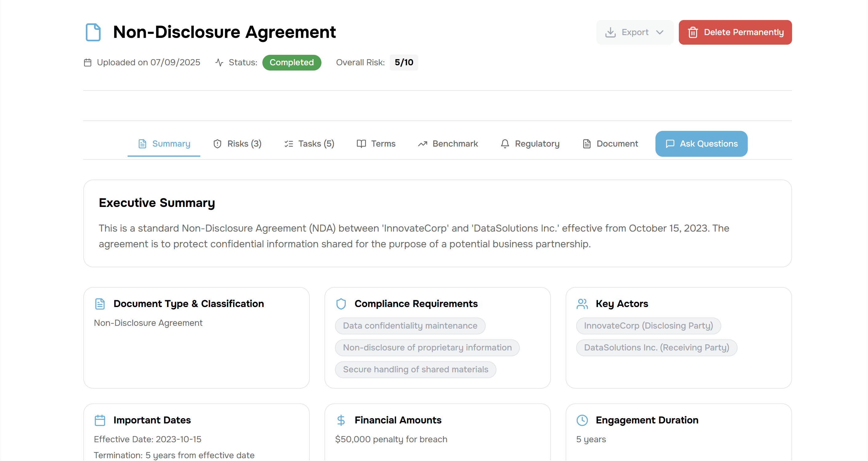Click the checklist icon on the Tasks tab
The image size is (868, 461).
[289, 144]
